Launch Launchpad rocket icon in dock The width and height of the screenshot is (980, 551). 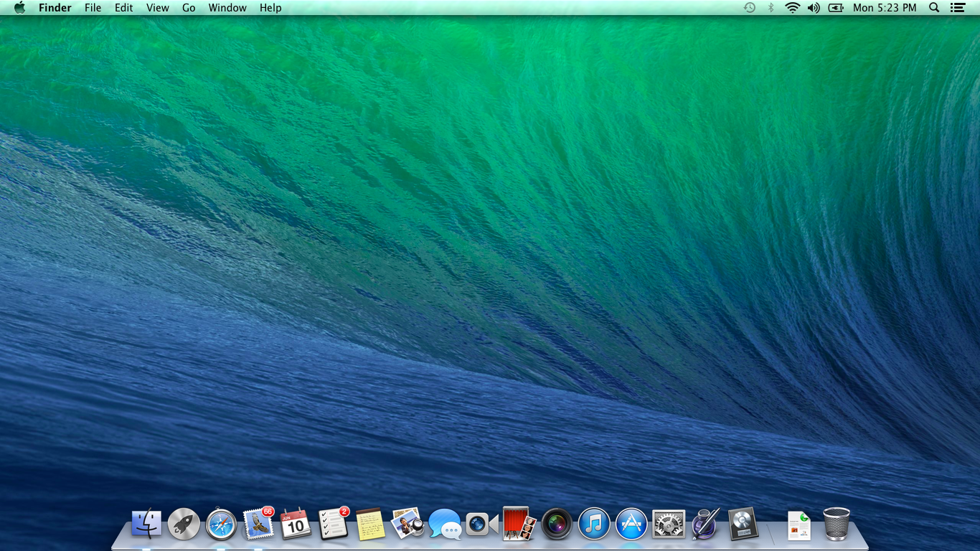[x=184, y=524]
